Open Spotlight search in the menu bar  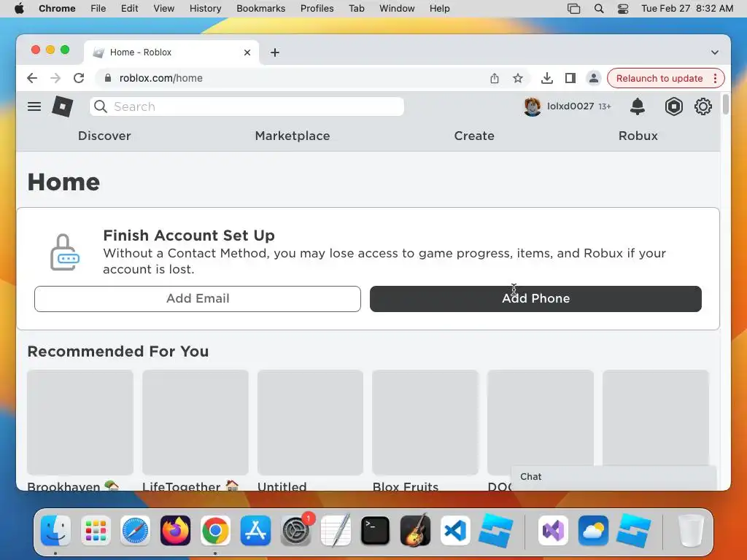click(599, 9)
